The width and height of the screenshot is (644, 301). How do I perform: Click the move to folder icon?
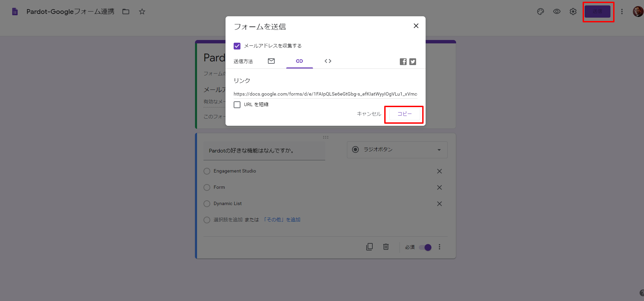[x=126, y=12]
